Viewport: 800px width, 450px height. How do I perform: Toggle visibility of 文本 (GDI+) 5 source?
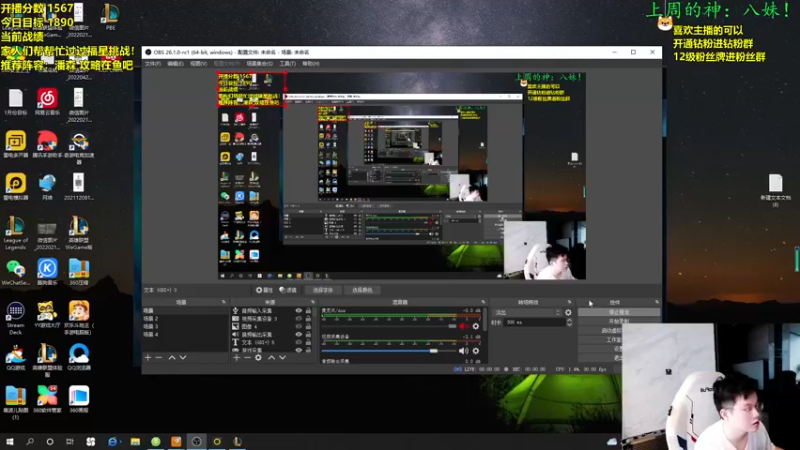(298, 342)
